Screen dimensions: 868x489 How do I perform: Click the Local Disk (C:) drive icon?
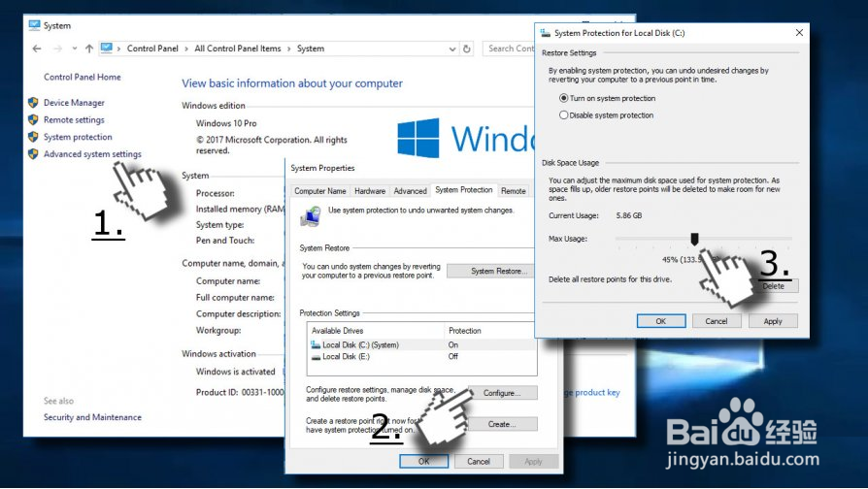click(x=316, y=344)
